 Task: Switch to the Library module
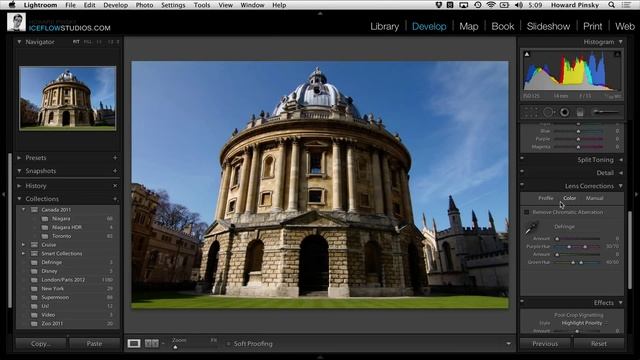pos(384,27)
